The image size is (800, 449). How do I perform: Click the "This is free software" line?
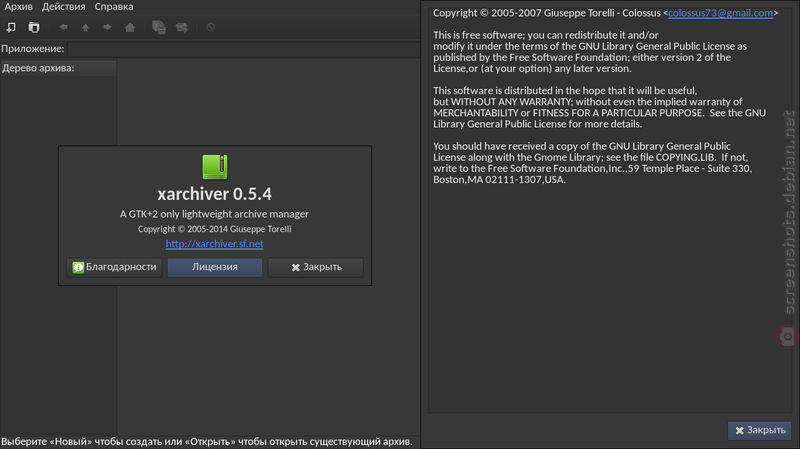(545, 35)
